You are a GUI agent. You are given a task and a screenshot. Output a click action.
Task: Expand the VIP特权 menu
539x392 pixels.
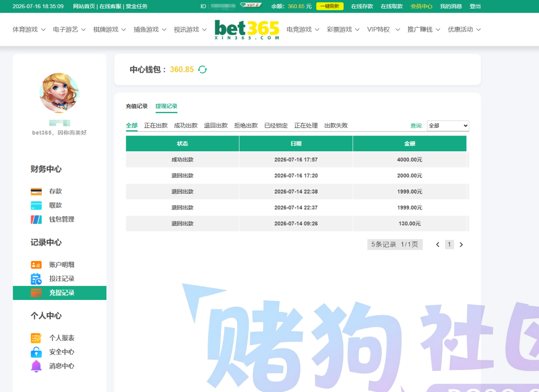pos(384,30)
